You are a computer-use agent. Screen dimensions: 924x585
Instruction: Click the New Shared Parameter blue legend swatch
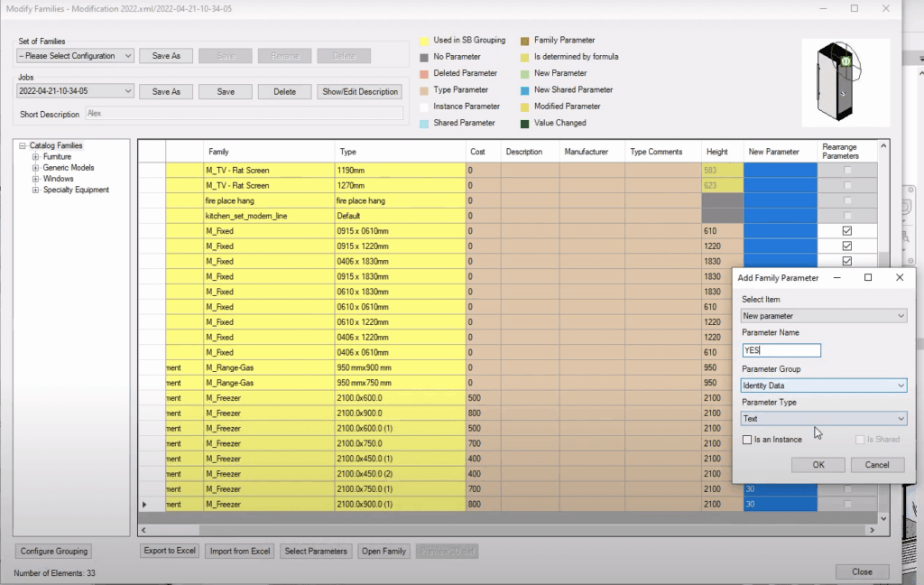[x=524, y=90]
